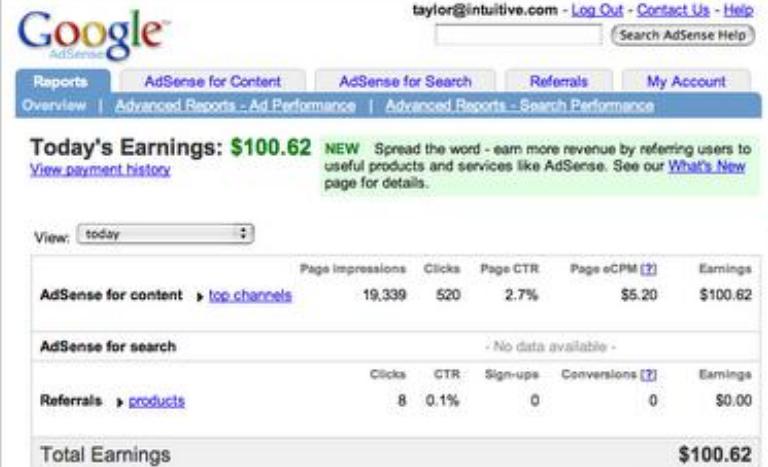Open the AdSense for Search tab

coord(405,81)
